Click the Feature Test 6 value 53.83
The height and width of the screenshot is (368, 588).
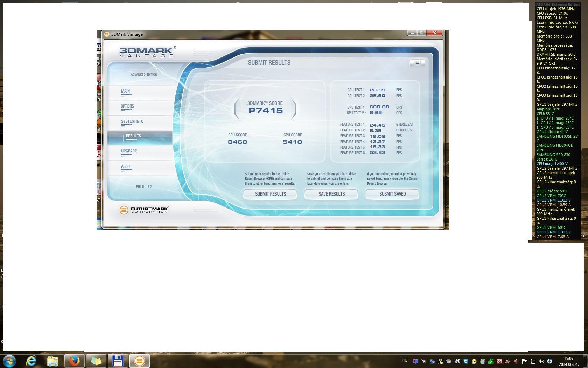[377, 153]
